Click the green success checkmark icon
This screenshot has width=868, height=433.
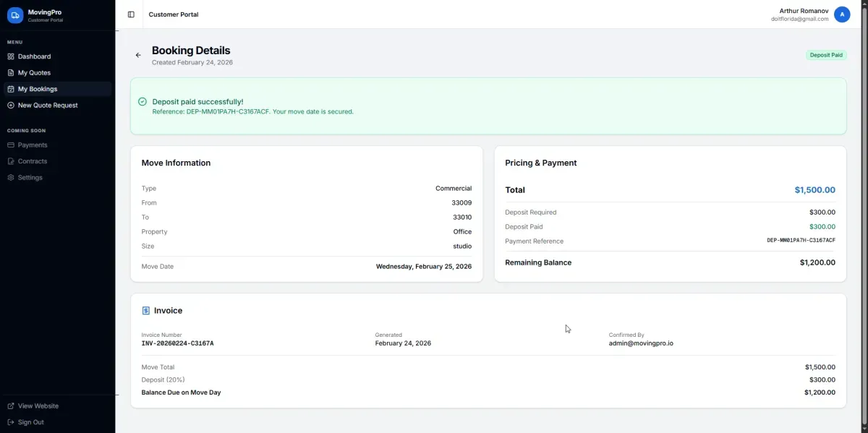(x=142, y=102)
